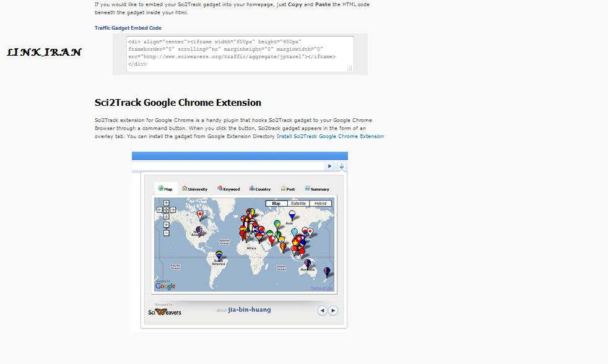The height and width of the screenshot is (364, 608).
Task: Click the bold word Copy
Action: 295,5
